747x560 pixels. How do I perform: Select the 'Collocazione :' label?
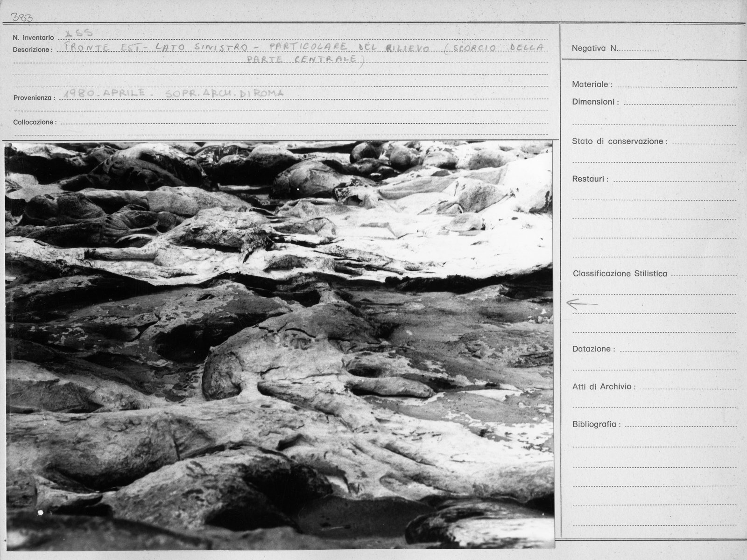[x=35, y=122]
